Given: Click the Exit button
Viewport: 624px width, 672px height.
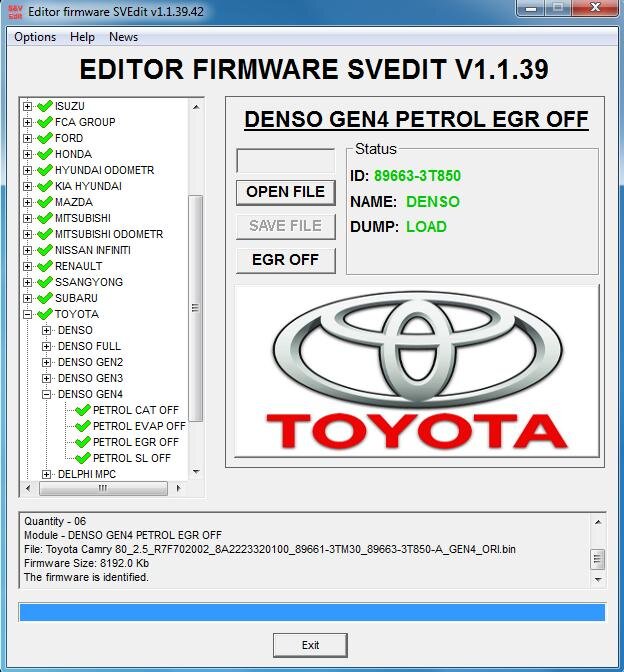Looking at the screenshot, I should 310,645.
